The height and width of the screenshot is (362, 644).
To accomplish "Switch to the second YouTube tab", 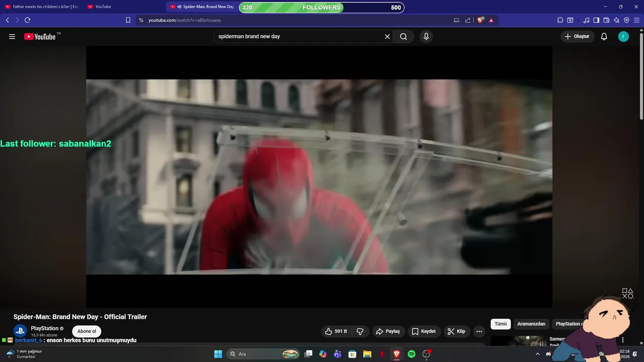I will [124, 7].
